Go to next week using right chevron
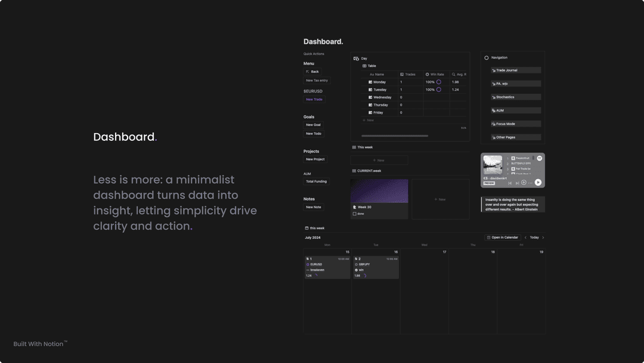Viewport: 644px width, 363px height. [543, 238]
